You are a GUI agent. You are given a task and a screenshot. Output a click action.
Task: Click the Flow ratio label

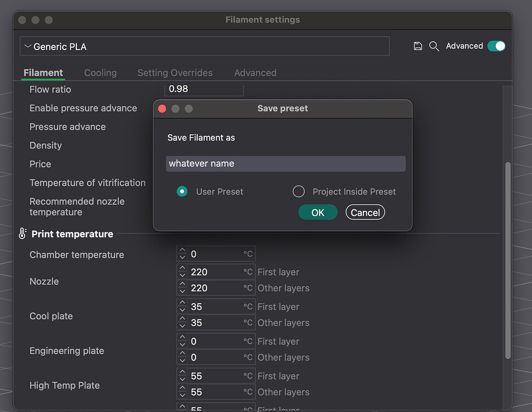(x=50, y=89)
